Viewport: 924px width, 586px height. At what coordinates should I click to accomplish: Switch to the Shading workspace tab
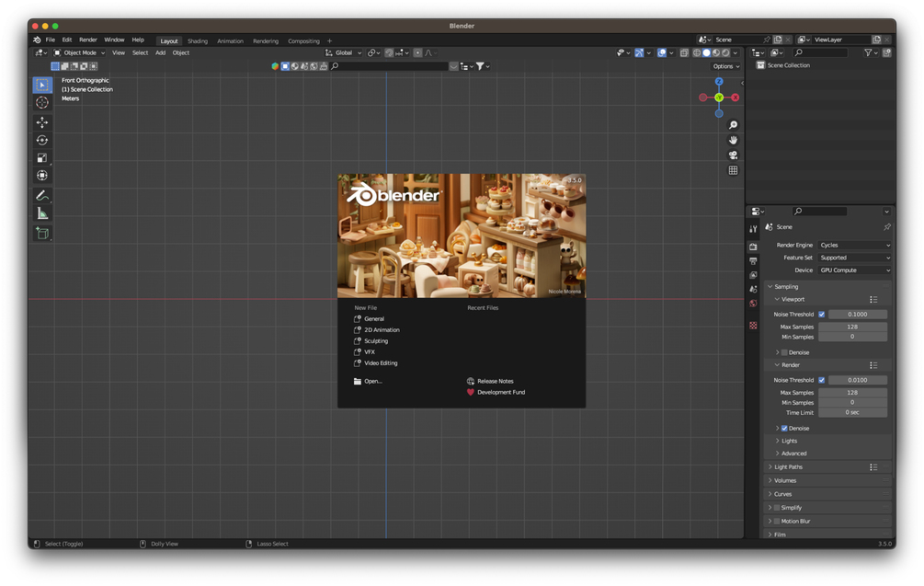coord(198,41)
